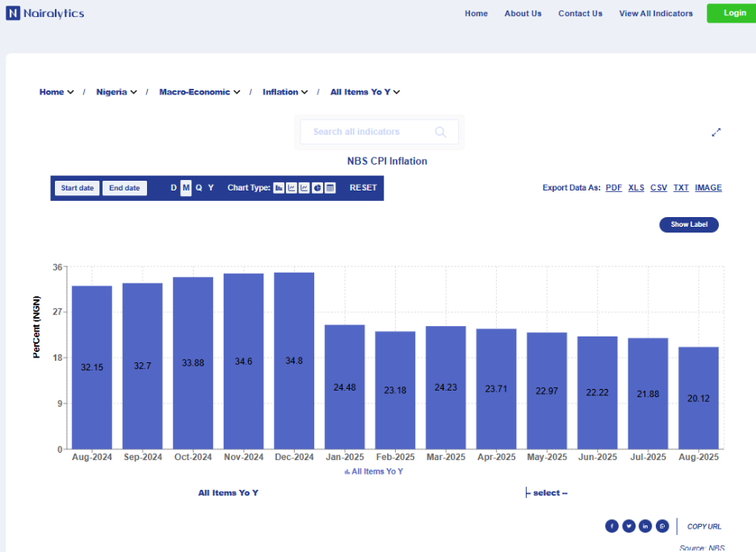Share chart on LinkedIn
Image resolution: width=756 pixels, height=552 pixels.
click(x=645, y=526)
